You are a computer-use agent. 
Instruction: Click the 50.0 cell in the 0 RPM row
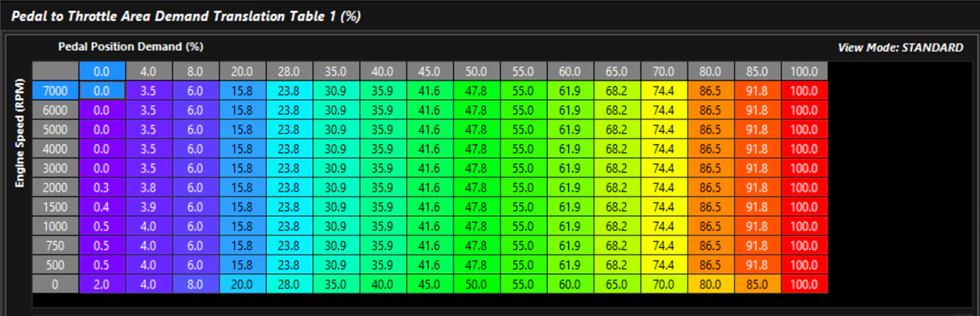coord(476,283)
